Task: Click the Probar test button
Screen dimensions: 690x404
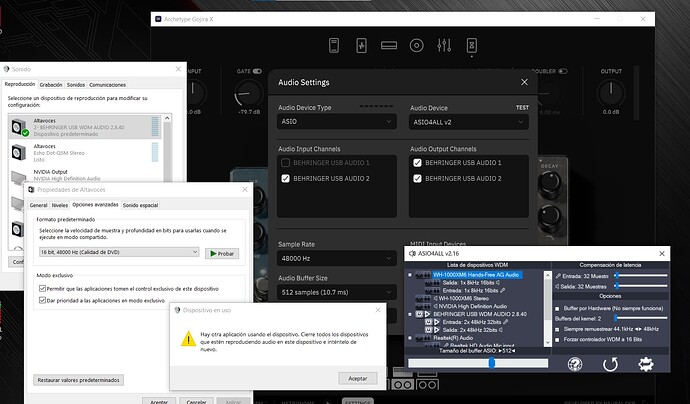Action: [222, 253]
